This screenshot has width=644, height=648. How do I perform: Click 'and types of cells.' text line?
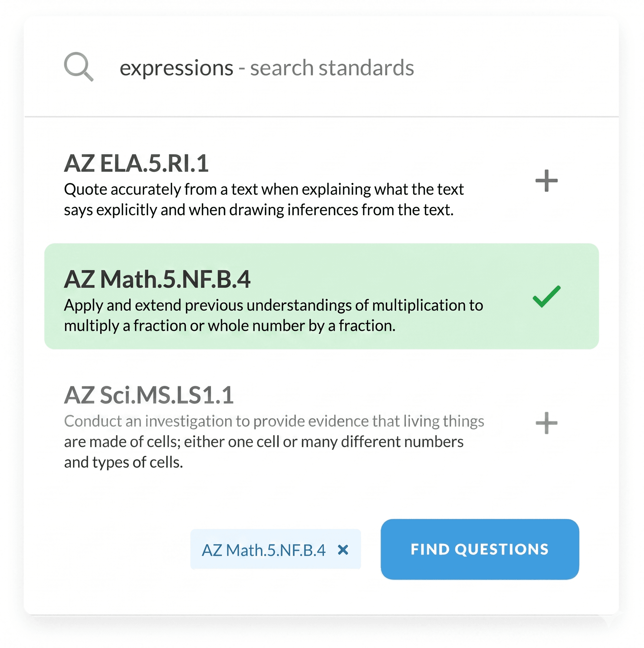pos(123,462)
